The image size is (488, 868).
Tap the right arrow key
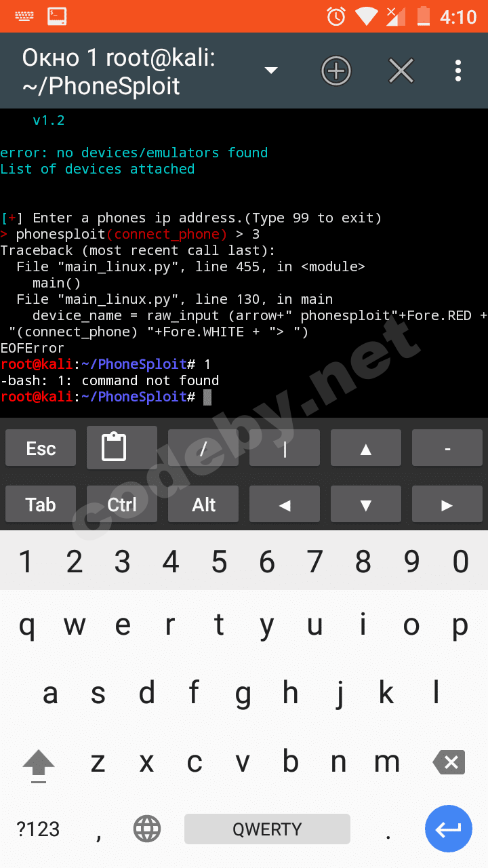(447, 504)
